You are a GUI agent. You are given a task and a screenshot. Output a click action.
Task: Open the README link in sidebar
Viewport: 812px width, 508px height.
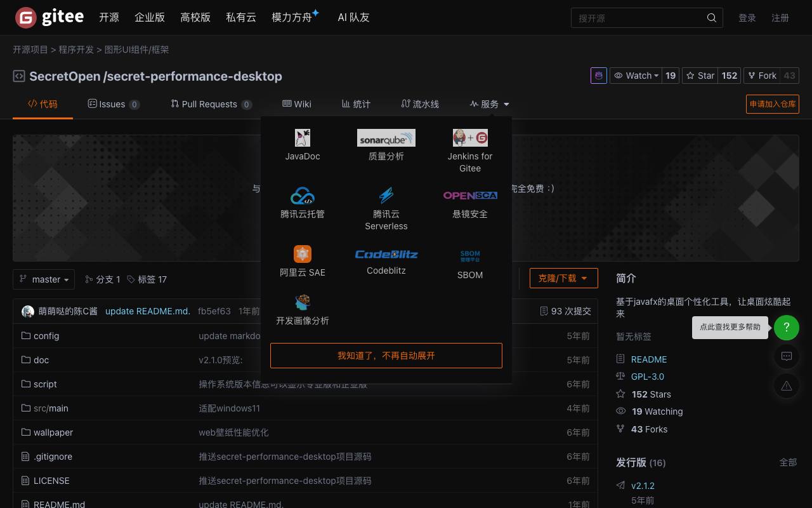[x=649, y=359]
